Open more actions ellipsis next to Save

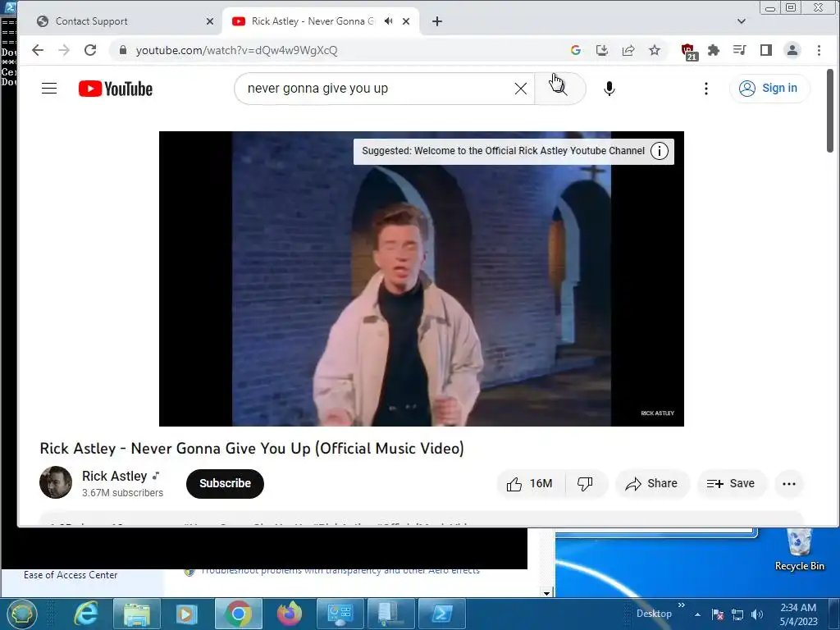(x=789, y=484)
